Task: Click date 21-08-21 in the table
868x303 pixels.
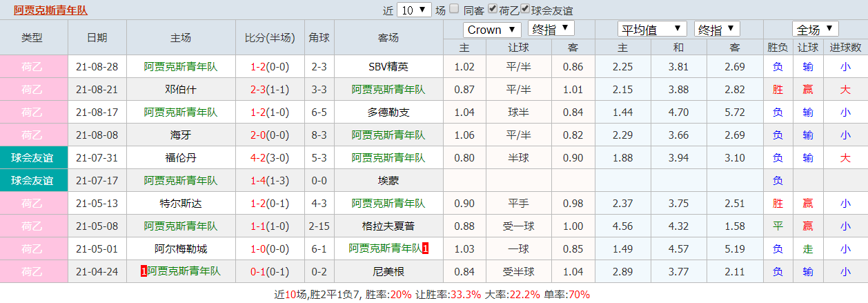Action: pos(97,90)
